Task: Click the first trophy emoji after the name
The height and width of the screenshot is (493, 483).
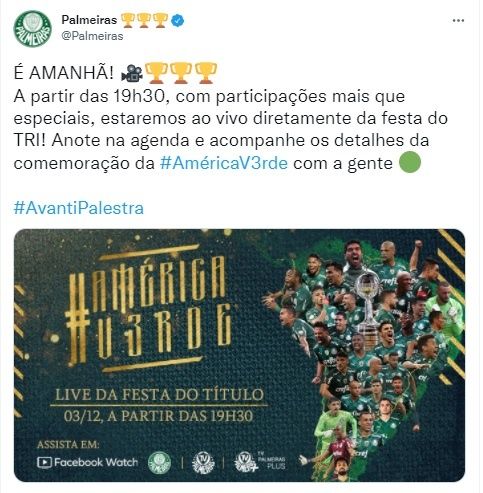Action: [127, 20]
